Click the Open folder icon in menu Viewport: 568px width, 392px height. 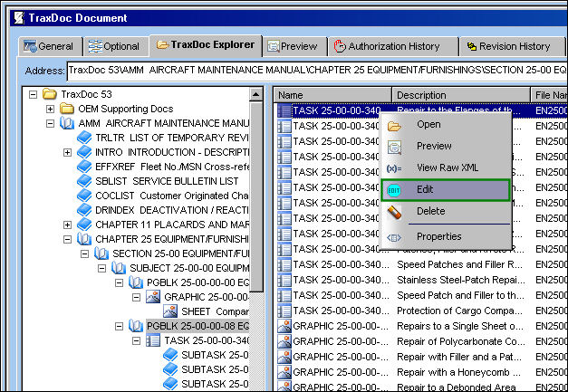[x=394, y=127]
